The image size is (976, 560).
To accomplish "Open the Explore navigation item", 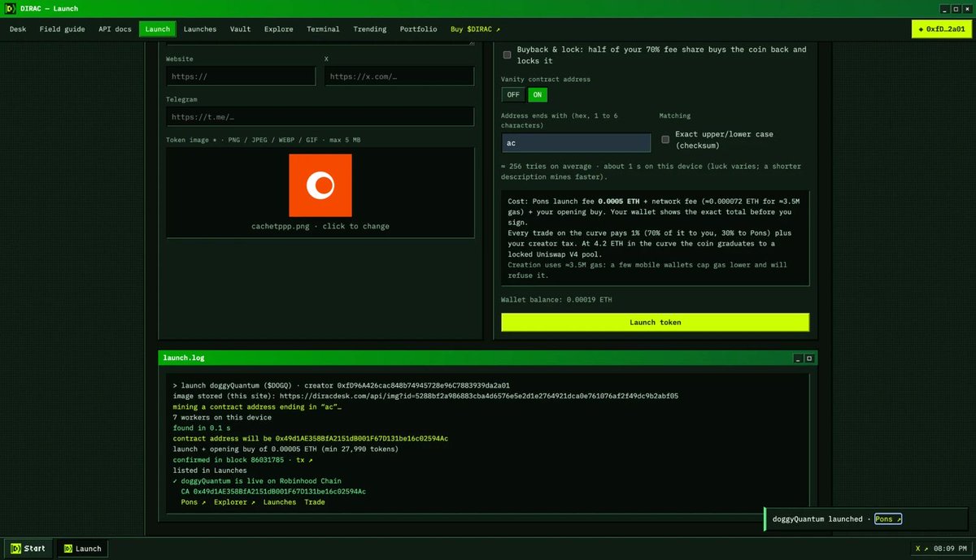I will point(279,29).
